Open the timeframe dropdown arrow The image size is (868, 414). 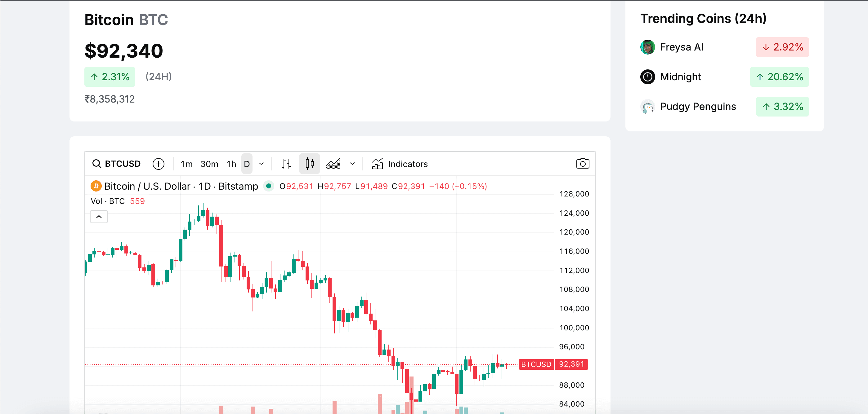261,164
